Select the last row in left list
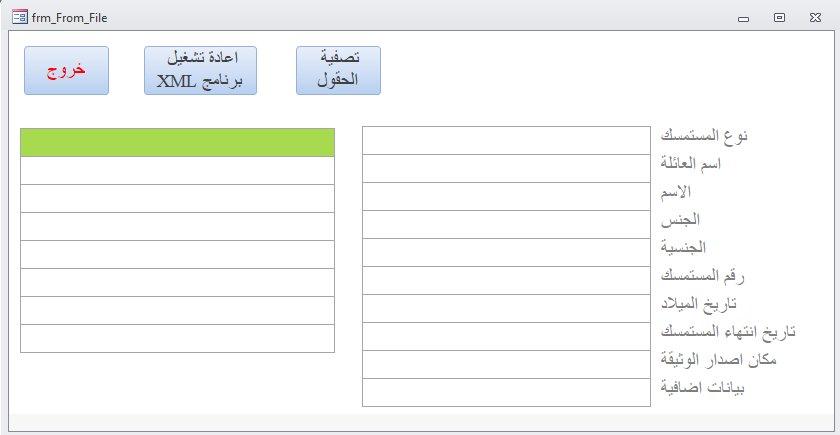 tap(177, 339)
